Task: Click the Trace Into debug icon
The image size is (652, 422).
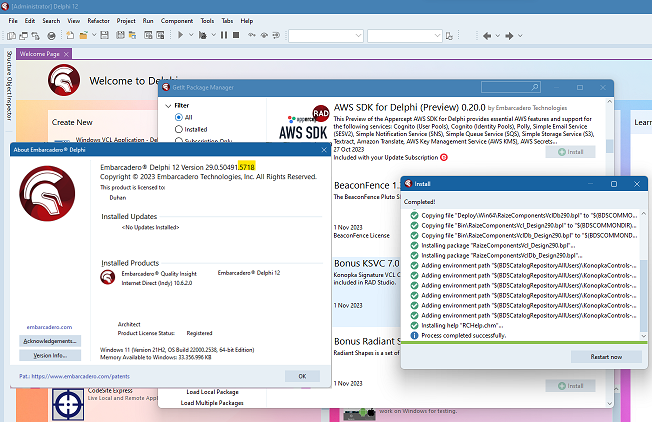Action: 252,35
